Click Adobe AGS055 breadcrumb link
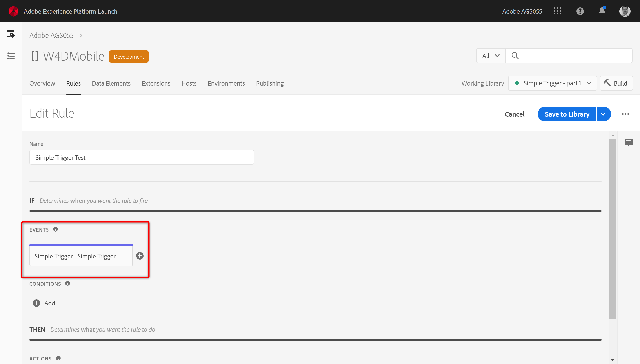 [51, 36]
